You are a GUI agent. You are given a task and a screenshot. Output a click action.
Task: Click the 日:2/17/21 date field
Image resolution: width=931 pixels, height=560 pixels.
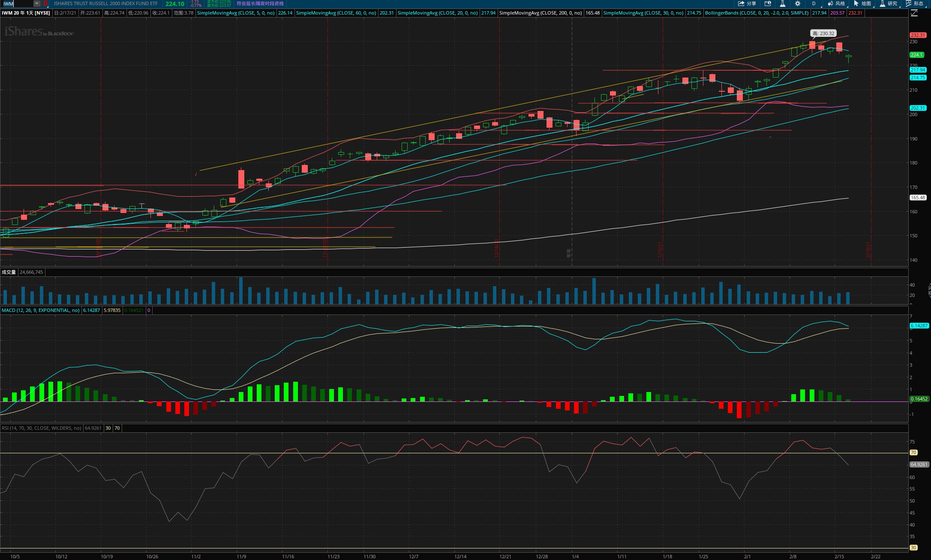[66, 13]
